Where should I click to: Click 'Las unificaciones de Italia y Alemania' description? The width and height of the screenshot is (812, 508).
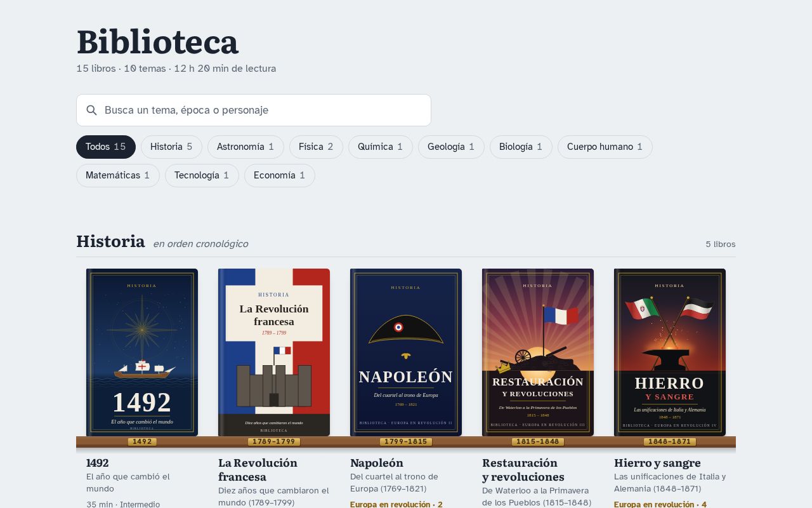pyautogui.click(x=670, y=483)
